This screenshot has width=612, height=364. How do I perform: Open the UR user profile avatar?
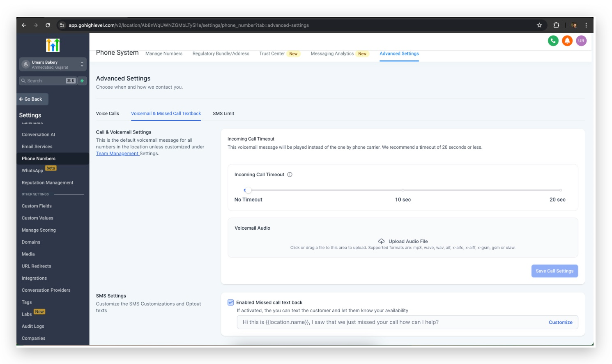point(581,41)
